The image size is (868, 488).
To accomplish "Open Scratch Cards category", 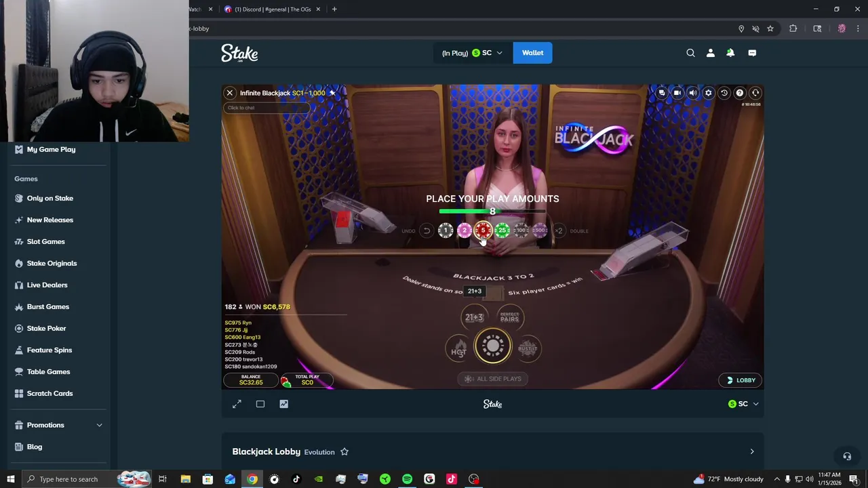I will point(50,393).
